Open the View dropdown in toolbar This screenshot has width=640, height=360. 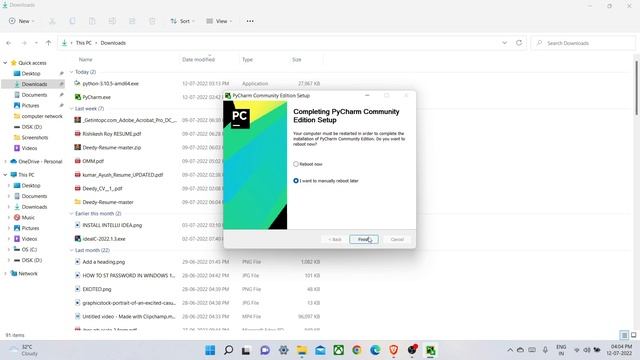(x=219, y=21)
